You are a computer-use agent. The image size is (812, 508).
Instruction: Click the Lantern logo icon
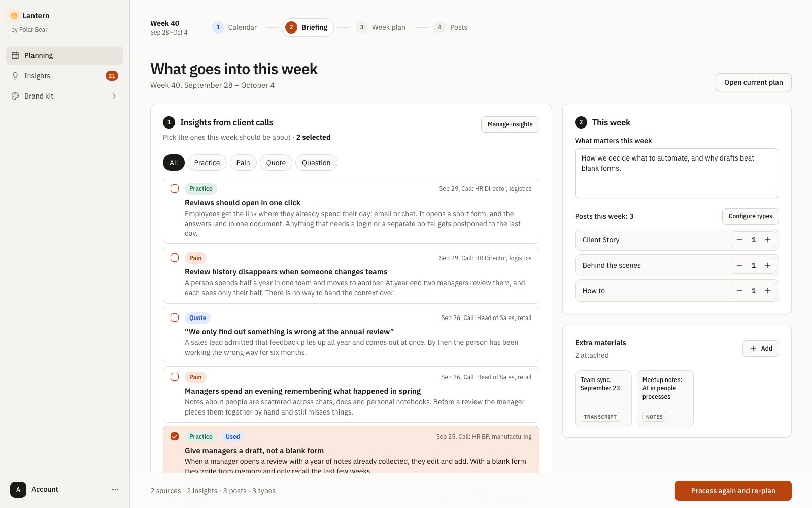14,16
